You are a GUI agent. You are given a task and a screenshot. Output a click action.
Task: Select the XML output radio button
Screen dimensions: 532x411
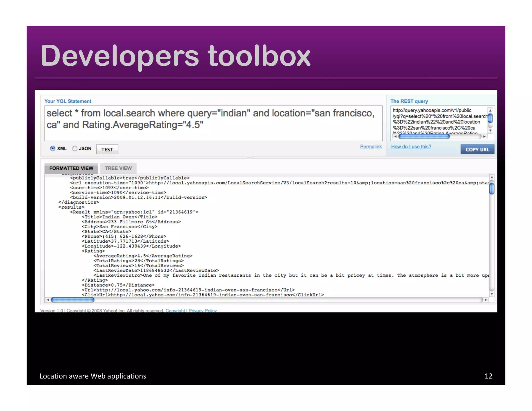tap(52, 148)
